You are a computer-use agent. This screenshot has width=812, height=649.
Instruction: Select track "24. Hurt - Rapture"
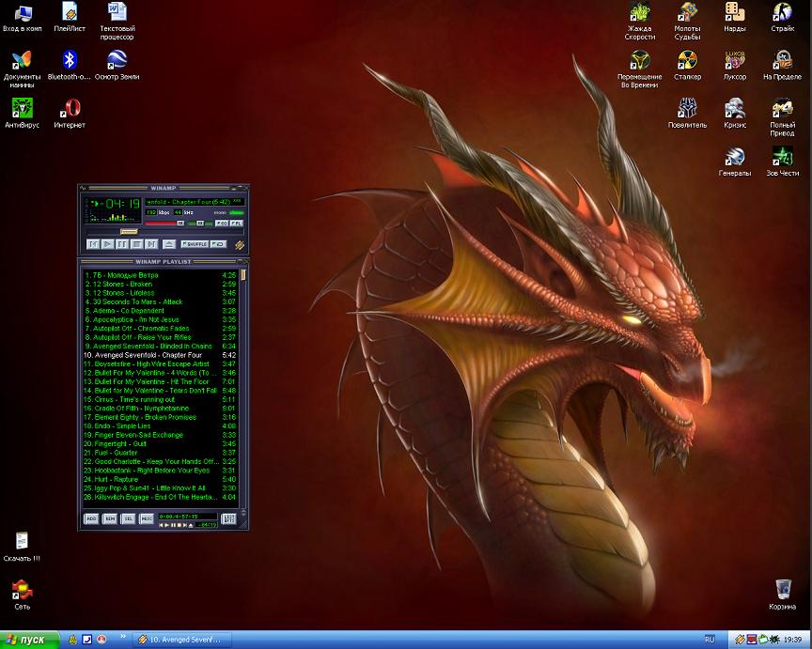tap(160, 479)
